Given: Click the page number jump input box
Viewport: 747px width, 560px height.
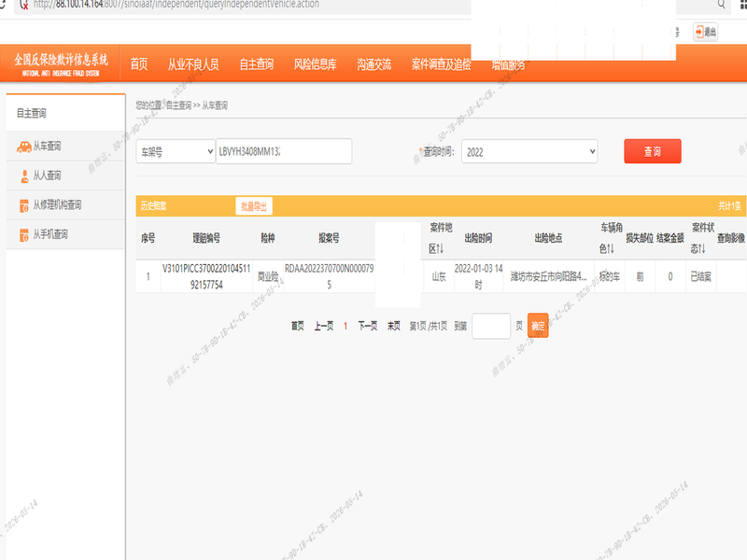Looking at the screenshot, I should [x=491, y=326].
